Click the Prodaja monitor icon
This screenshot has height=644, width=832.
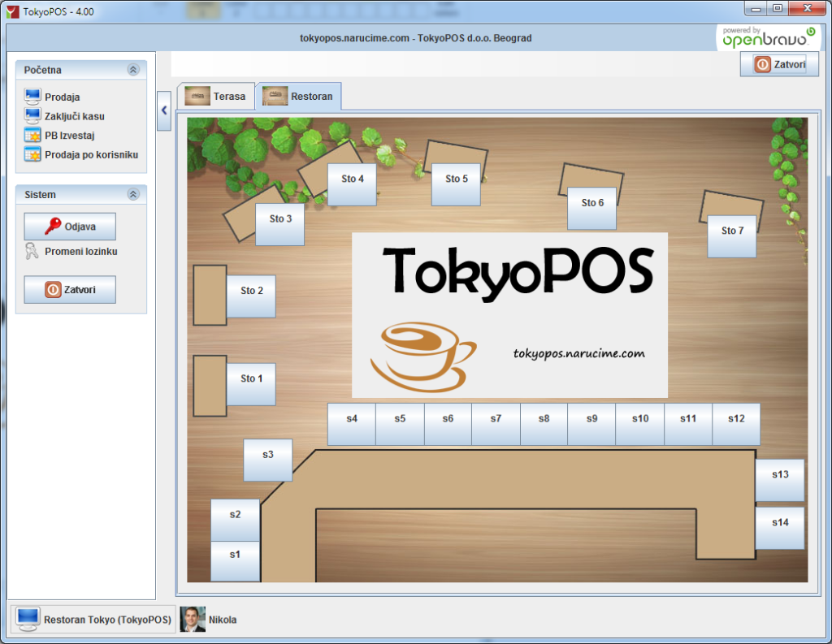[x=32, y=97]
